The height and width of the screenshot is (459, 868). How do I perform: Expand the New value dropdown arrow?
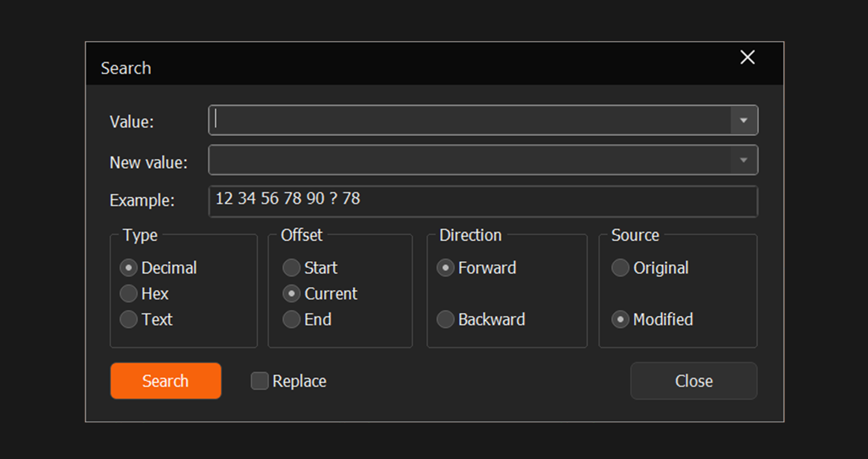743,160
